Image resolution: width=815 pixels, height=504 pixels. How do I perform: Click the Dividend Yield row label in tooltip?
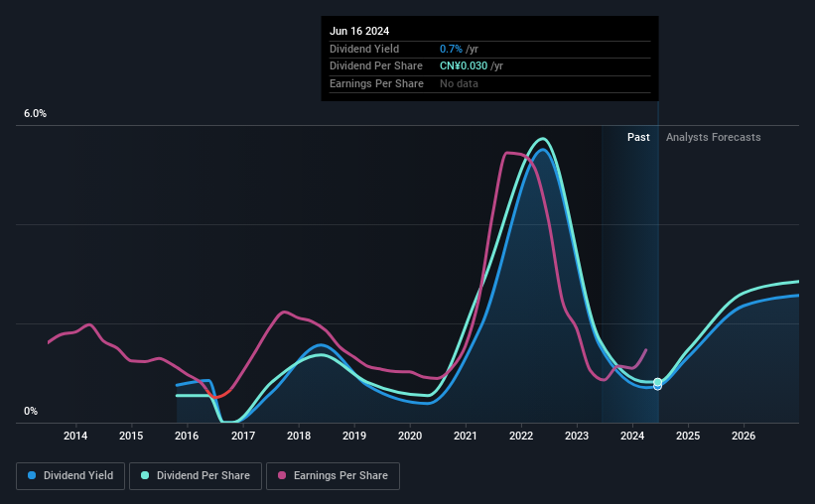pyautogui.click(x=364, y=49)
